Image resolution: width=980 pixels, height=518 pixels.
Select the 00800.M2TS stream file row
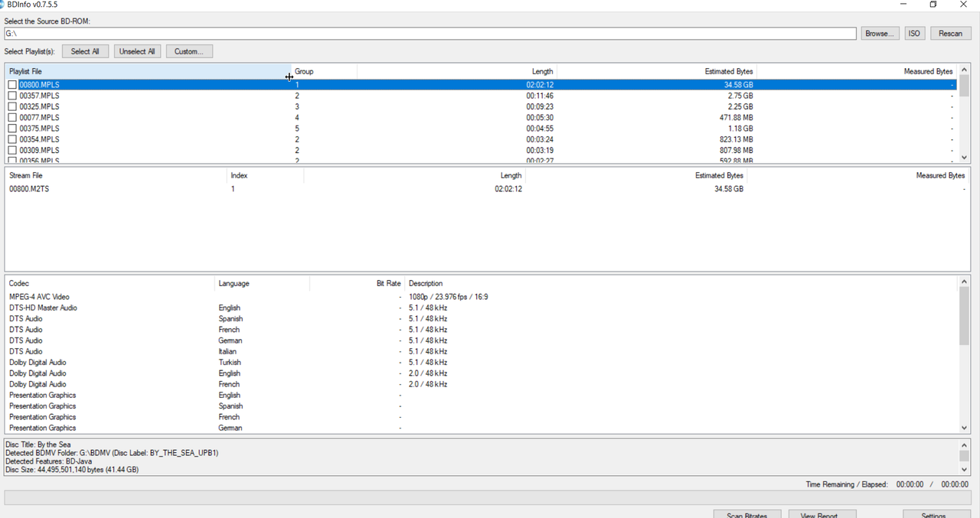(486, 189)
